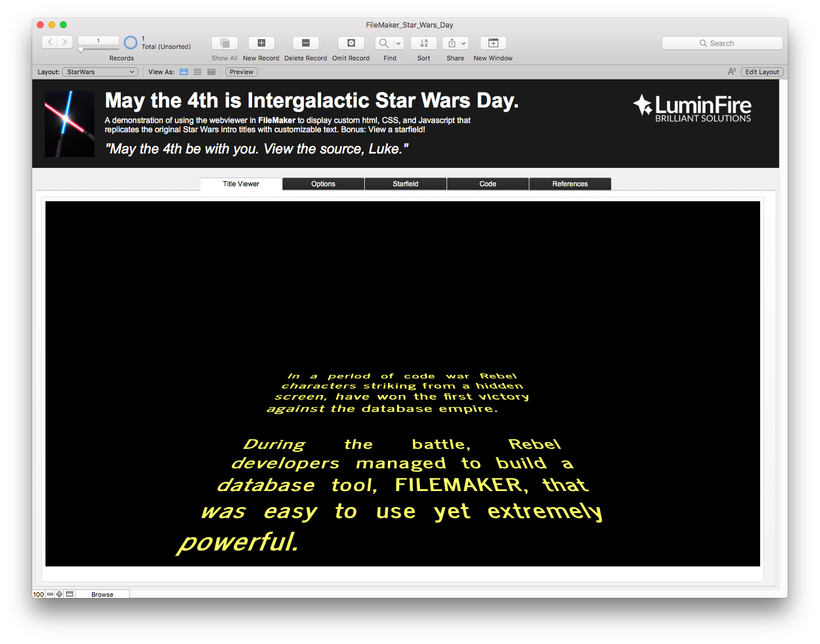The height and width of the screenshot is (644, 820).
Task: Click the 'May the 4th is Intergalactic Star Wars Day.' heading
Action: coord(312,101)
